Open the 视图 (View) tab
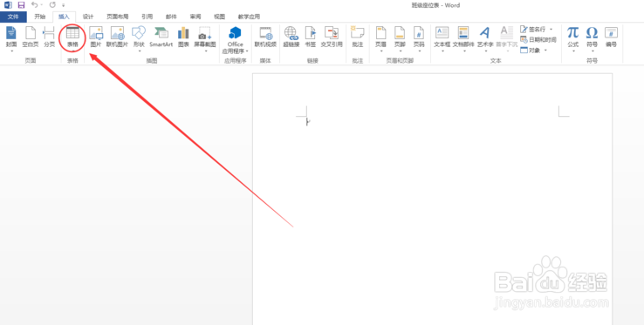Viewport: 644px width, 325px height. coord(219,17)
